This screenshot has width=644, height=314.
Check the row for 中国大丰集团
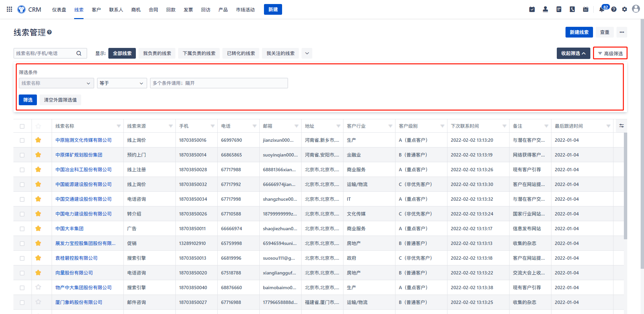tap(22, 229)
